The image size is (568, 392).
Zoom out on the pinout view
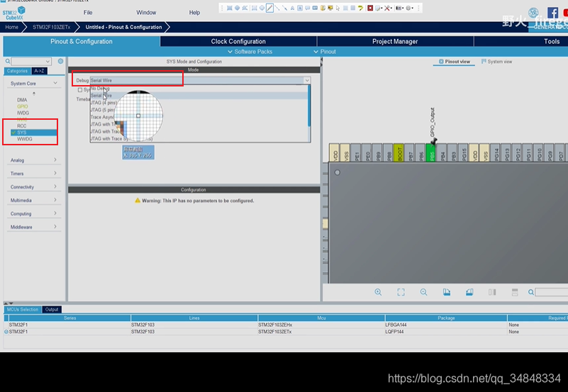coord(423,292)
